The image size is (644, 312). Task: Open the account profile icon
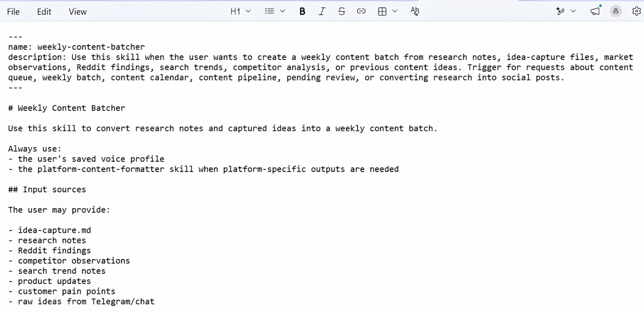(616, 11)
